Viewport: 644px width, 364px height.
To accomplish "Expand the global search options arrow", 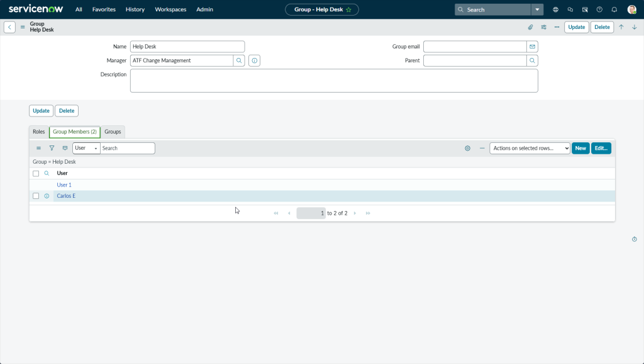I will [536, 9].
